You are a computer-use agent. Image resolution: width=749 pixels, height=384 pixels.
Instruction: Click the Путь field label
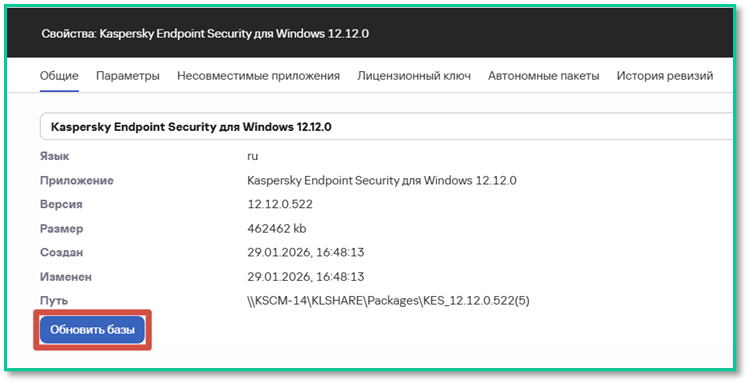click(x=54, y=301)
